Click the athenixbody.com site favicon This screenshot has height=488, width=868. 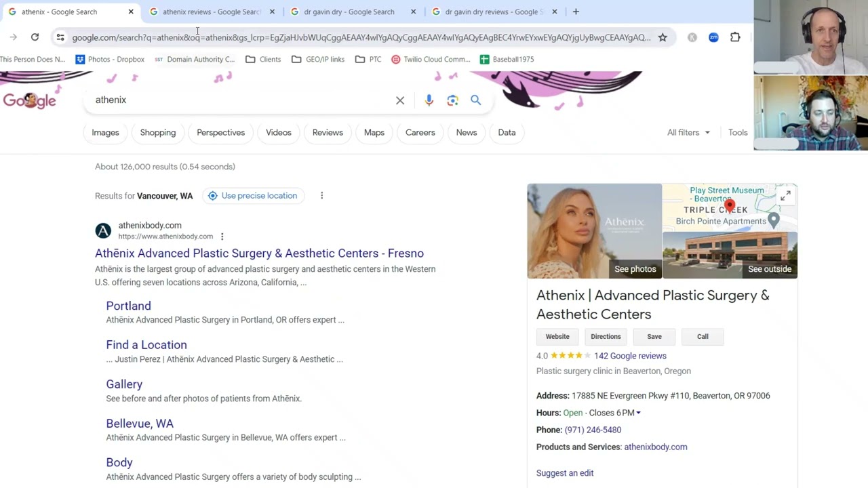pos(103,230)
